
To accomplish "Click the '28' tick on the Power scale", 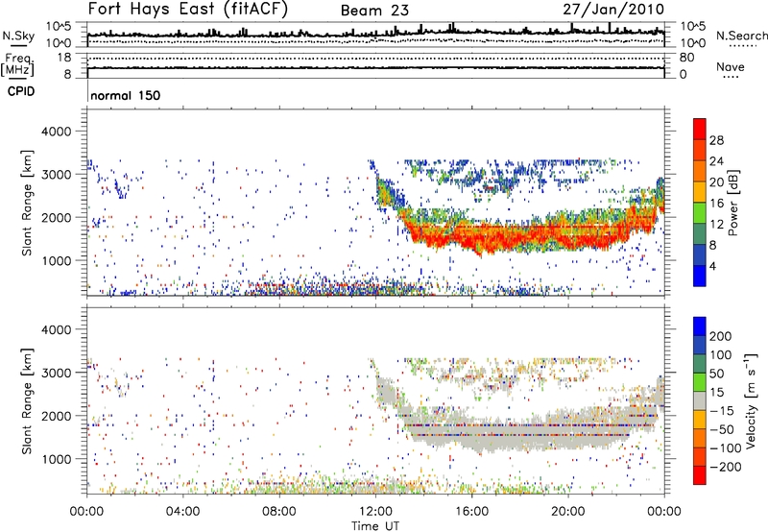I will [x=716, y=140].
